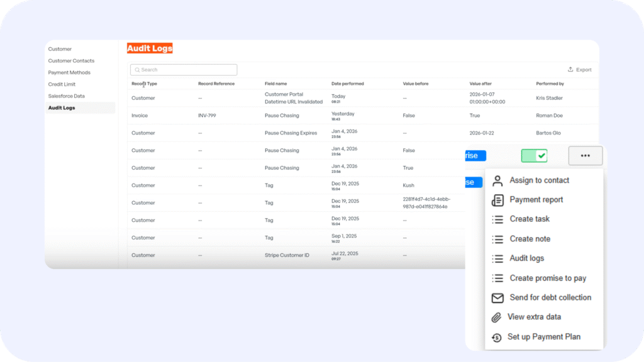
Task: Open Credit Limit in the sidebar
Action: [x=62, y=84]
